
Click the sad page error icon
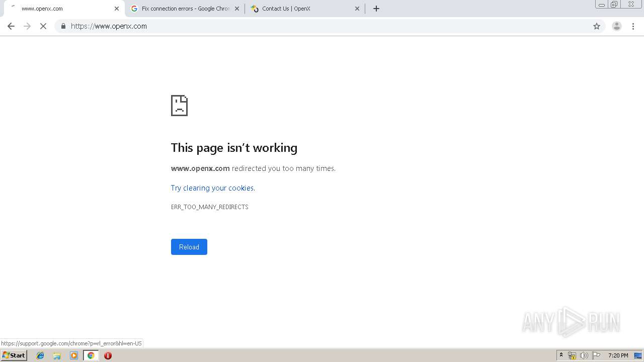coord(179,106)
